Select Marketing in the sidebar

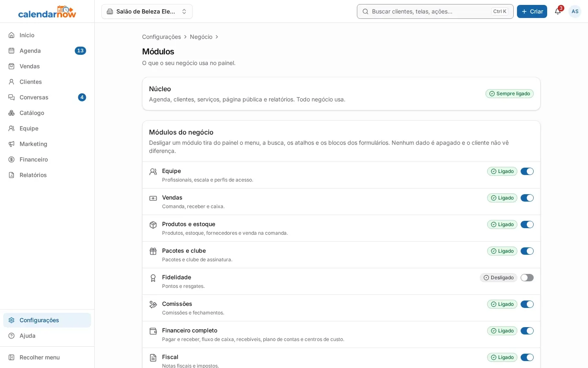[47, 144]
